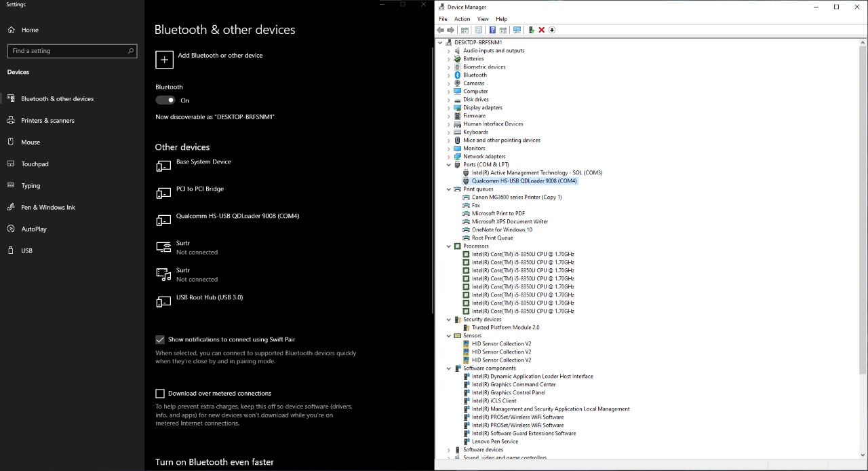Image resolution: width=868 pixels, height=471 pixels.
Task: Open the Mouse settings from the sidebar
Action: (31, 143)
